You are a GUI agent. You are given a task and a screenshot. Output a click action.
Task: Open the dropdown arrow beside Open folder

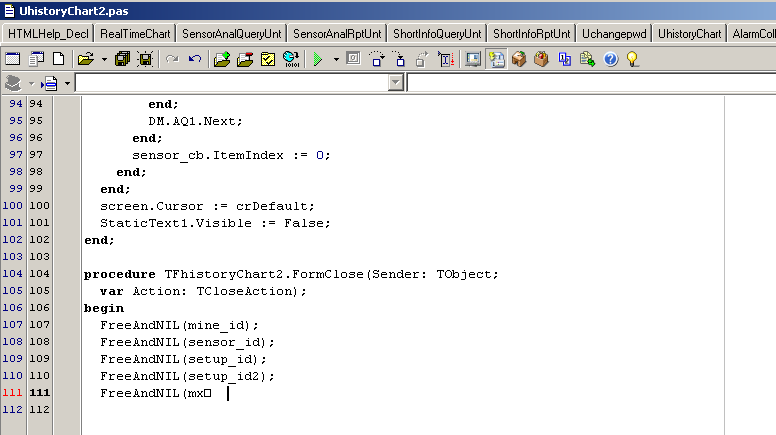click(x=103, y=59)
